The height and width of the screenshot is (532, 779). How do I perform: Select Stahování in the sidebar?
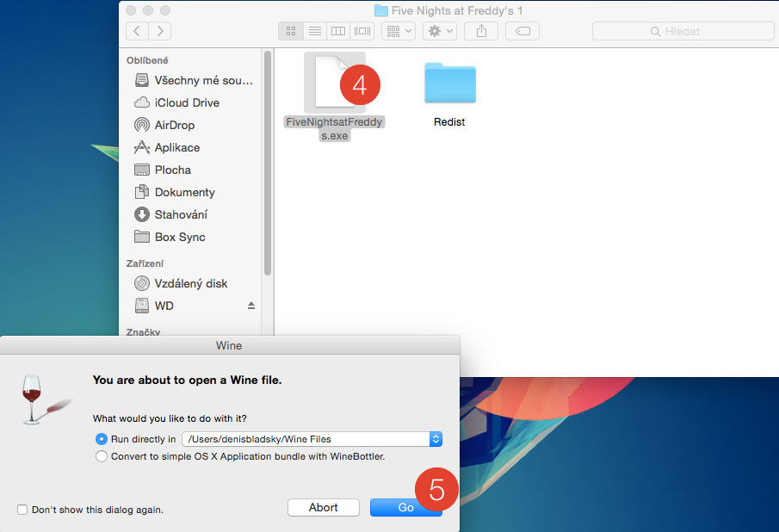click(x=180, y=214)
